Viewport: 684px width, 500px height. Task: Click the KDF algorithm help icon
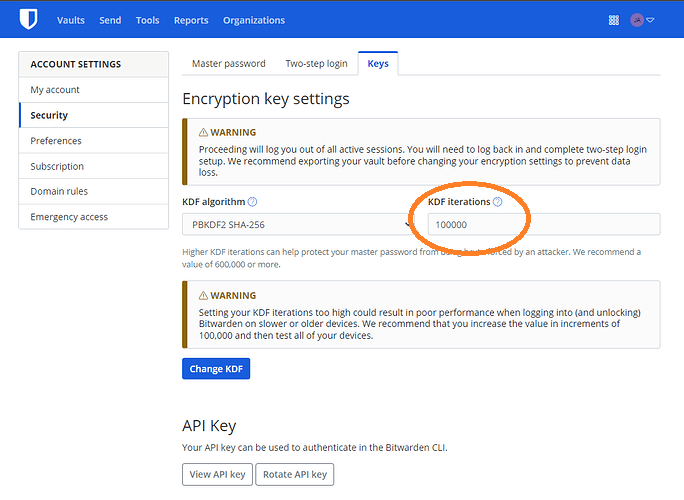click(252, 202)
